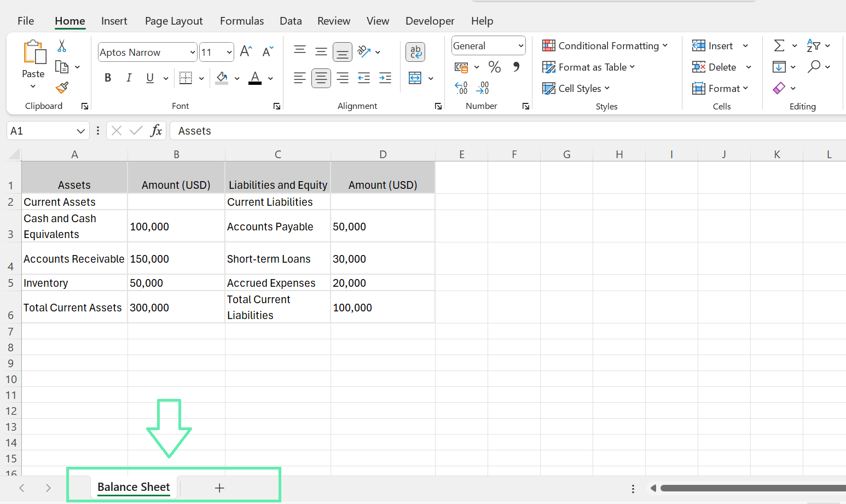Click the Wrap Text icon
The width and height of the screenshot is (846, 504).
pyautogui.click(x=415, y=52)
